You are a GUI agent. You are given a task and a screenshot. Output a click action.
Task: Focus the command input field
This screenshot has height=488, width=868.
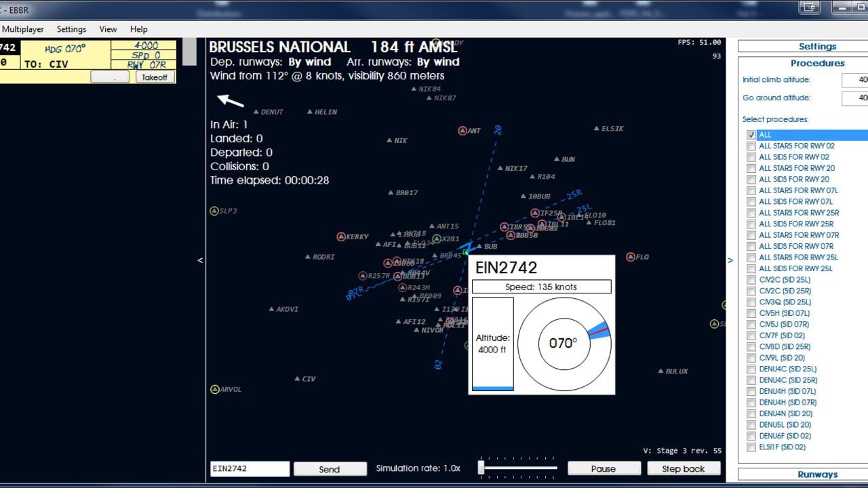pyautogui.click(x=250, y=468)
